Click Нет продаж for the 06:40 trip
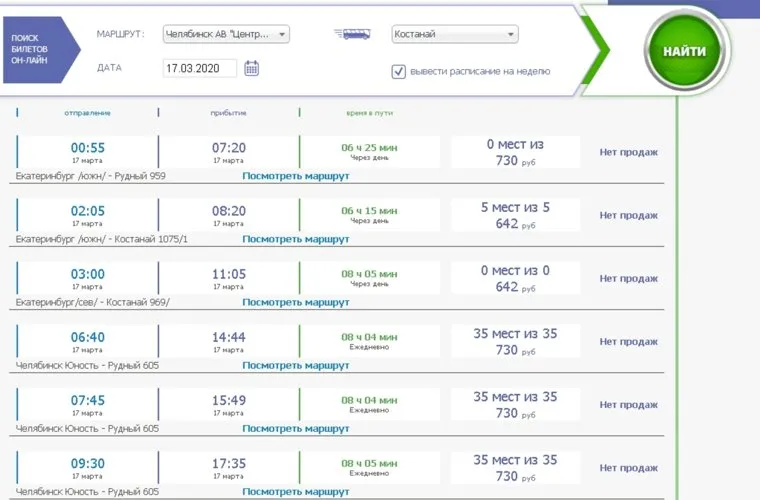This screenshot has width=760, height=500. pos(628,341)
